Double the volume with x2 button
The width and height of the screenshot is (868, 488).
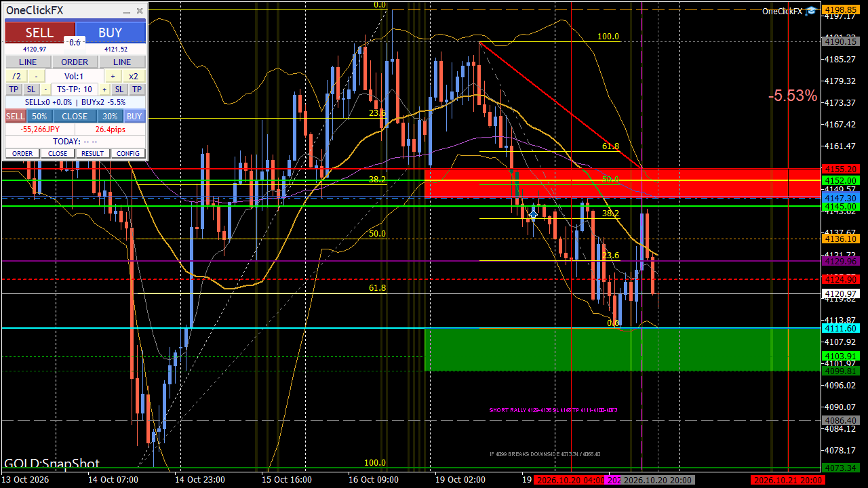(x=134, y=76)
